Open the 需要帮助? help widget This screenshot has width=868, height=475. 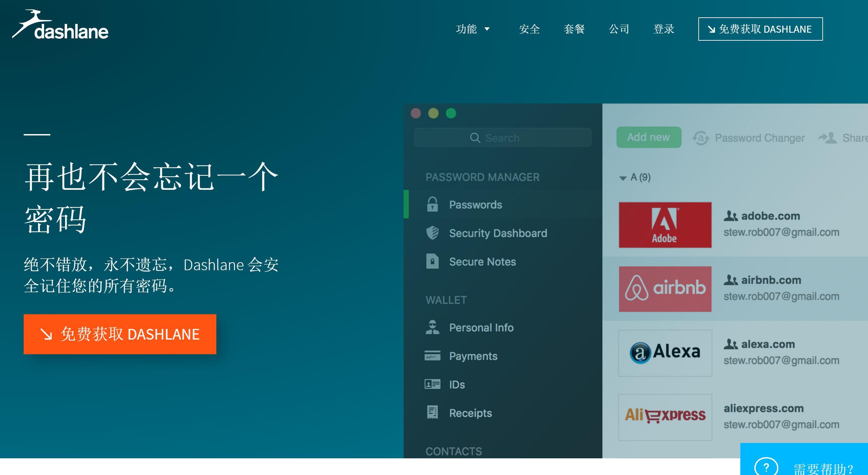804,459
